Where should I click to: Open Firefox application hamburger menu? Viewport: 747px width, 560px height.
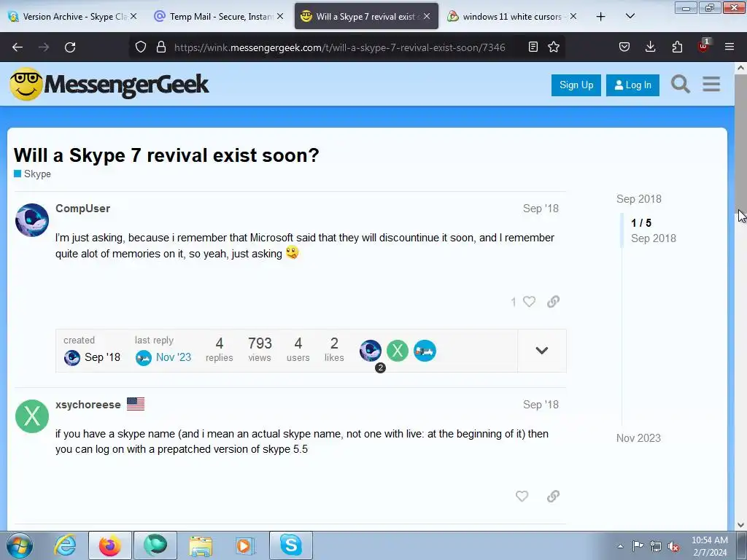[x=729, y=47]
